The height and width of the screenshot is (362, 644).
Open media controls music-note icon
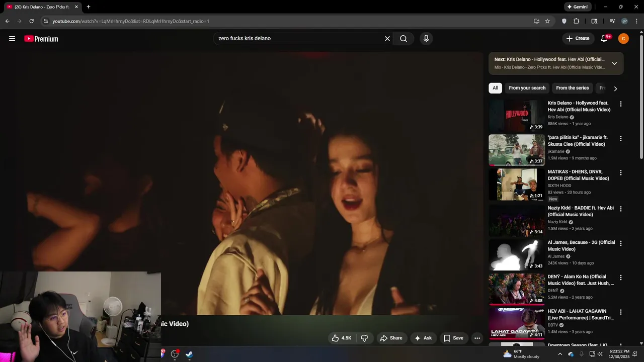coord(612,21)
